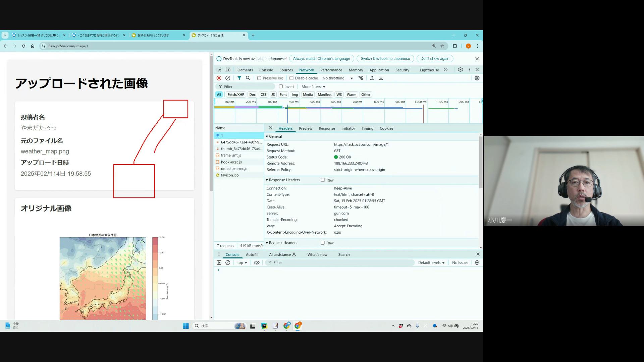The width and height of the screenshot is (644, 362).
Task: Open the Default levels dropdown
Action: (x=431, y=263)
